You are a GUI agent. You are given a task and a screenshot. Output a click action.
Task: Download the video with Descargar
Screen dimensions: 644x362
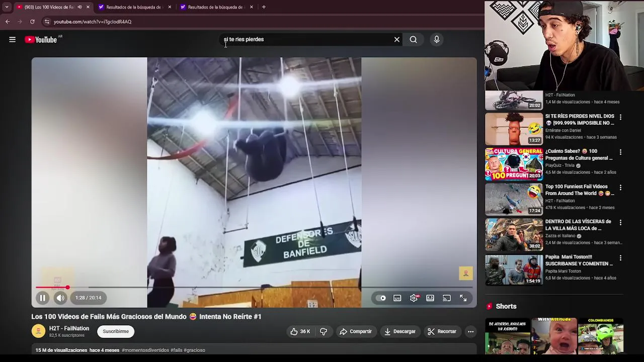pos(400,331)
